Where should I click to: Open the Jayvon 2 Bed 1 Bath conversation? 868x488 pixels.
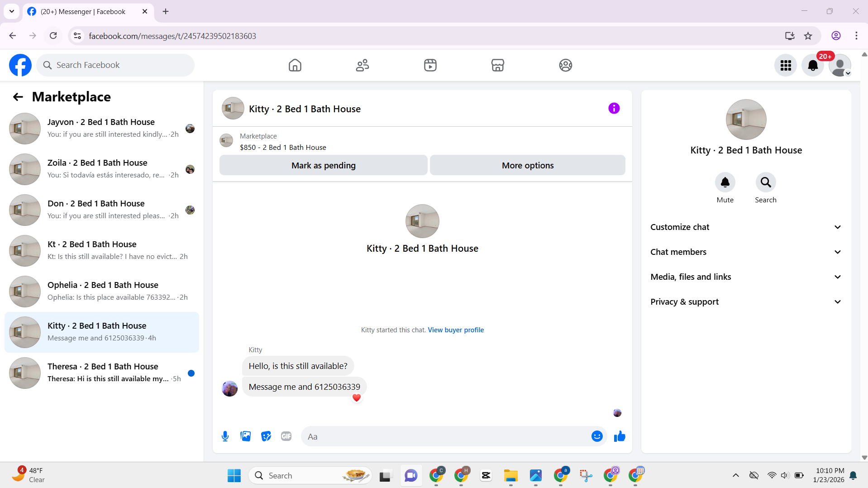pyautogui.click(x=102, y=129)
